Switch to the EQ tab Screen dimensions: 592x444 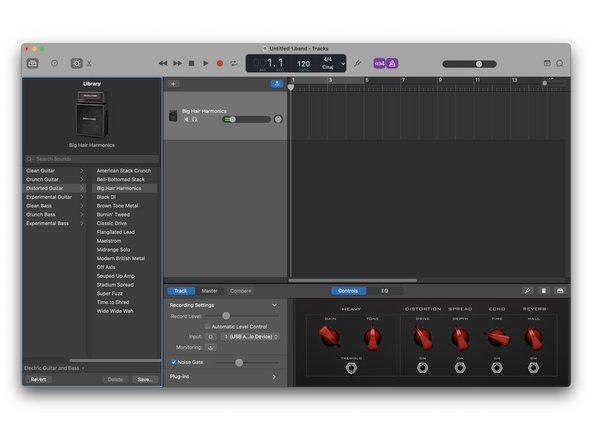[384, 291]
